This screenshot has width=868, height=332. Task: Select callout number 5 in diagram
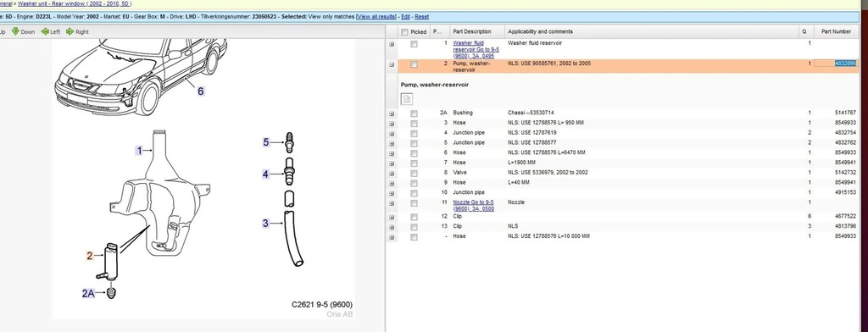[265, 142]
